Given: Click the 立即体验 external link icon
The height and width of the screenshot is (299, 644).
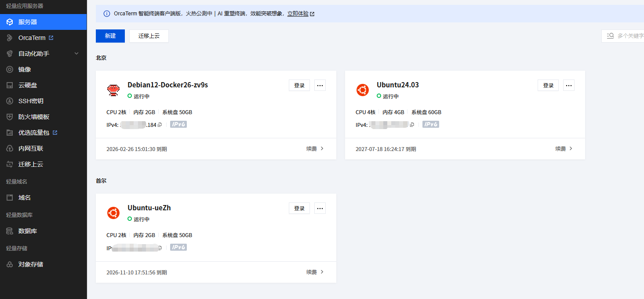Looking at the screenshot, I should pyautogui.click(x=312, y=14).
